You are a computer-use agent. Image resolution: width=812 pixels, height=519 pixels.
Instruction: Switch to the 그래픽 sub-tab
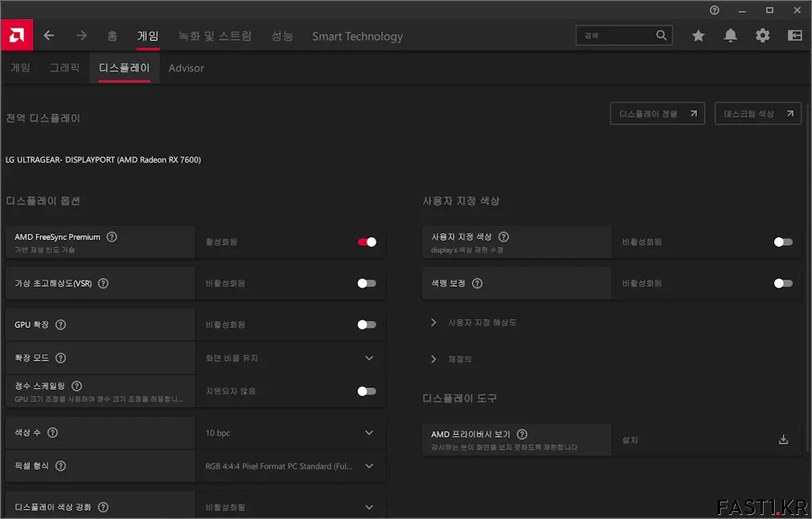point(65,68)
